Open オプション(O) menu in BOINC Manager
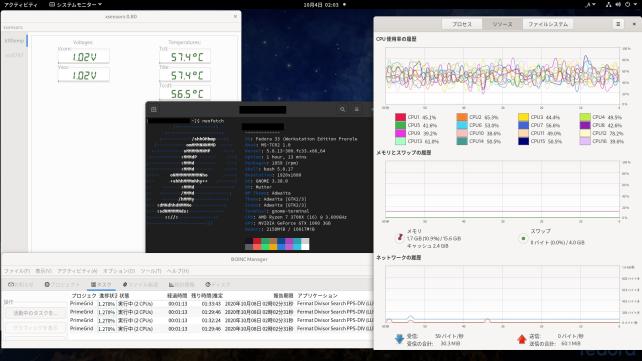This screenshot has height=361, width=642. [x=119, y=271]
